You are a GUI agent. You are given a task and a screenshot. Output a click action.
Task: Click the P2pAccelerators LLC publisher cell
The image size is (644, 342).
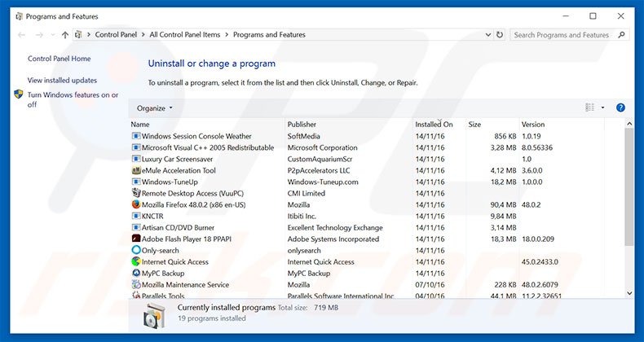coord(319,170)
